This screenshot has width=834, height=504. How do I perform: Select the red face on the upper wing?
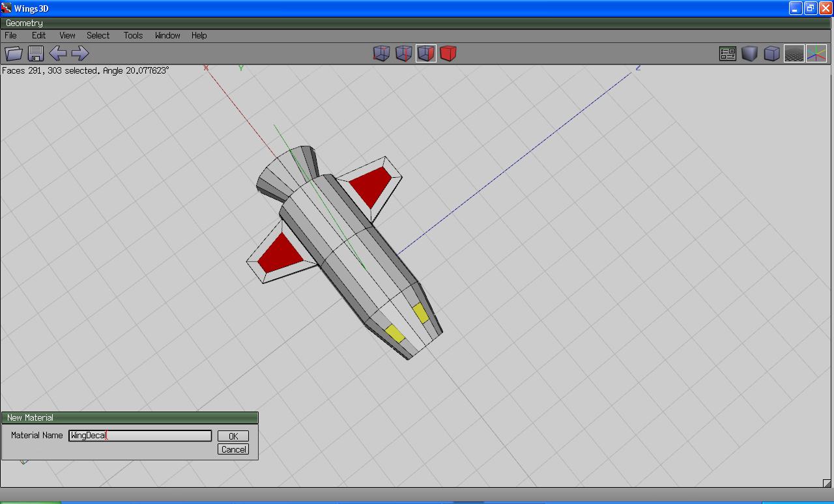(371, 185)
